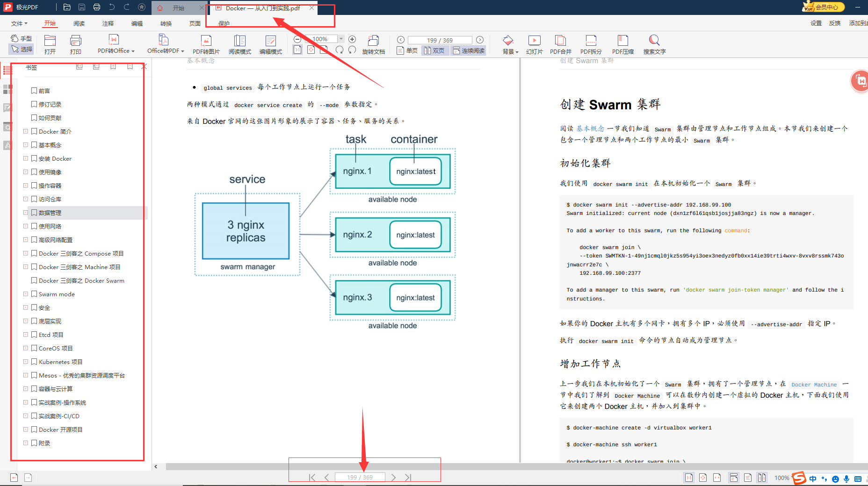The height and width of the screenshot is (486, 868).
Task: Check the 前言 bookmark checkbox
Action: pyautogui.click(x=34, y=91)
